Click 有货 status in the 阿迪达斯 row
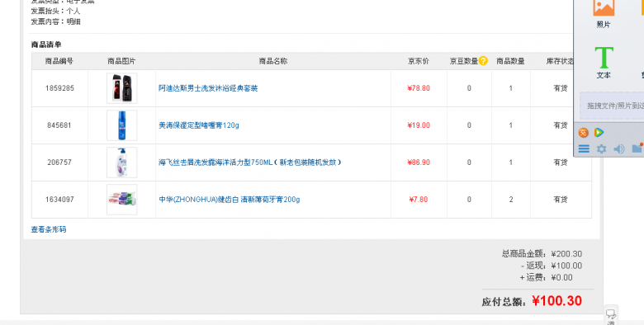644x325 pixels. click(x=561, y=88)
